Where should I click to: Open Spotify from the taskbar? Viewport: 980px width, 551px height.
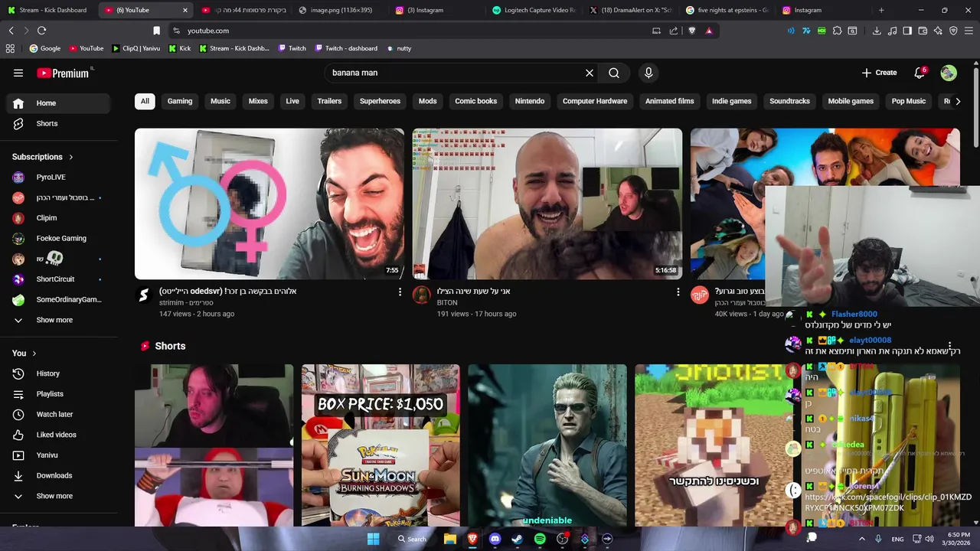click(540, 539)
